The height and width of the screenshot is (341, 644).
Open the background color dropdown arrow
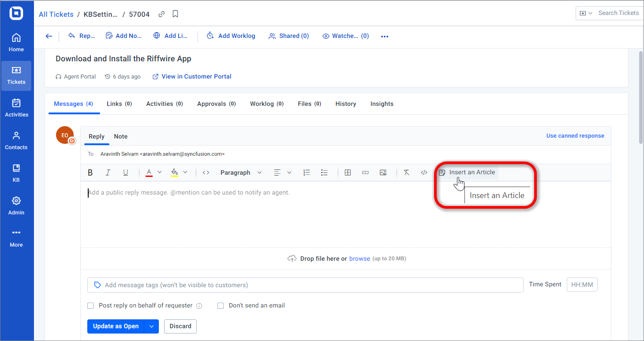coord(185,172)
